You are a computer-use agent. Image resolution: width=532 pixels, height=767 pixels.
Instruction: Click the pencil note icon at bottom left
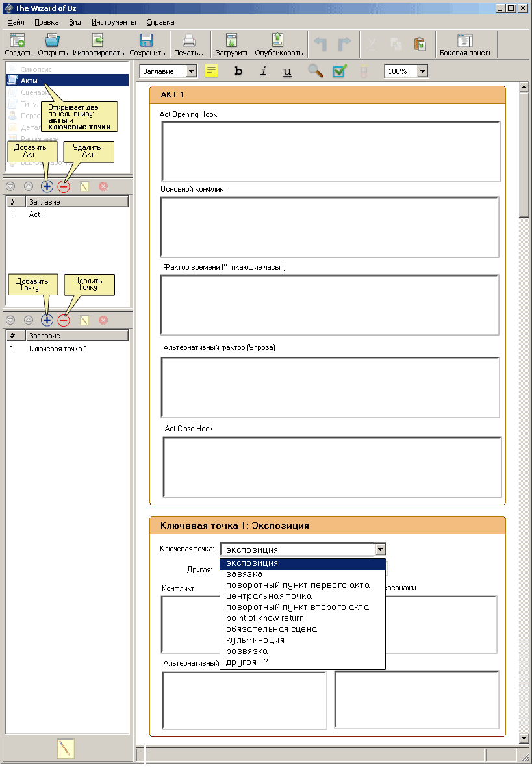(66, 748)
